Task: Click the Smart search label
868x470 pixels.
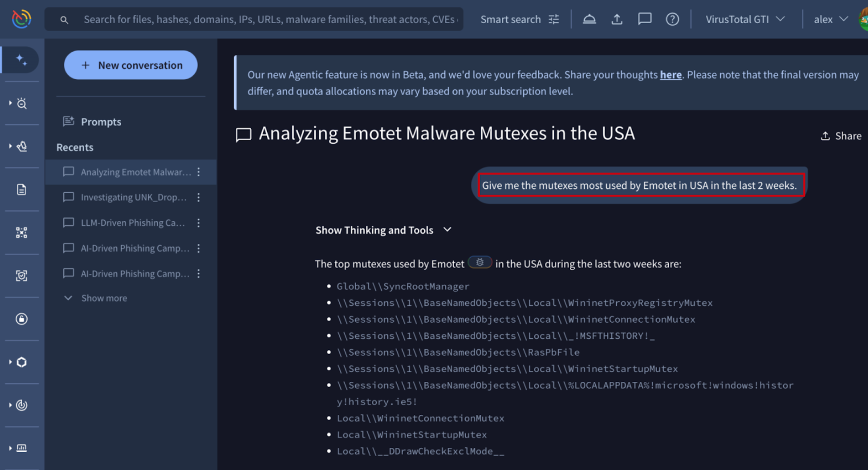Action: coord(510,19)
